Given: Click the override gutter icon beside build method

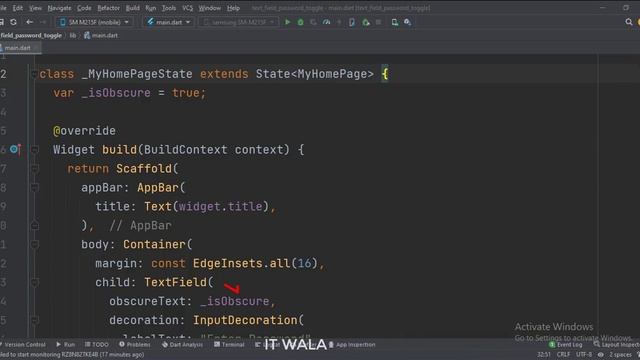Looking at the screenshot, I should [15, 149].
